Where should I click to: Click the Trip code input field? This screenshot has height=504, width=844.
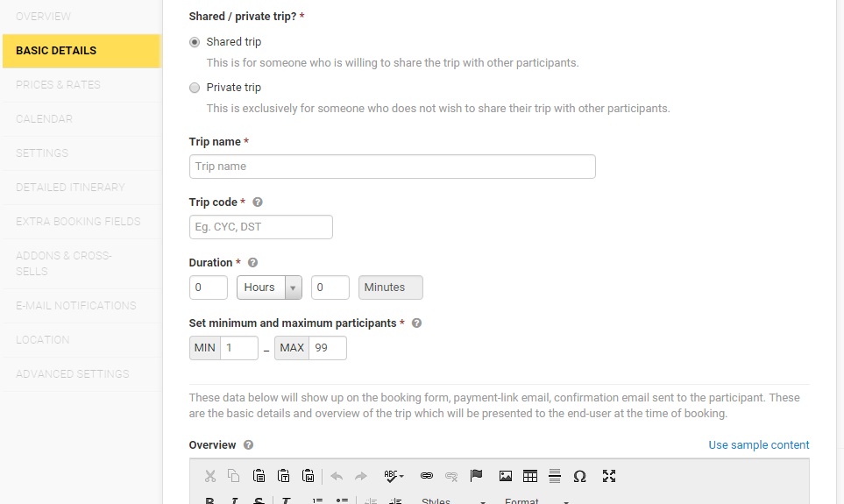260,227
